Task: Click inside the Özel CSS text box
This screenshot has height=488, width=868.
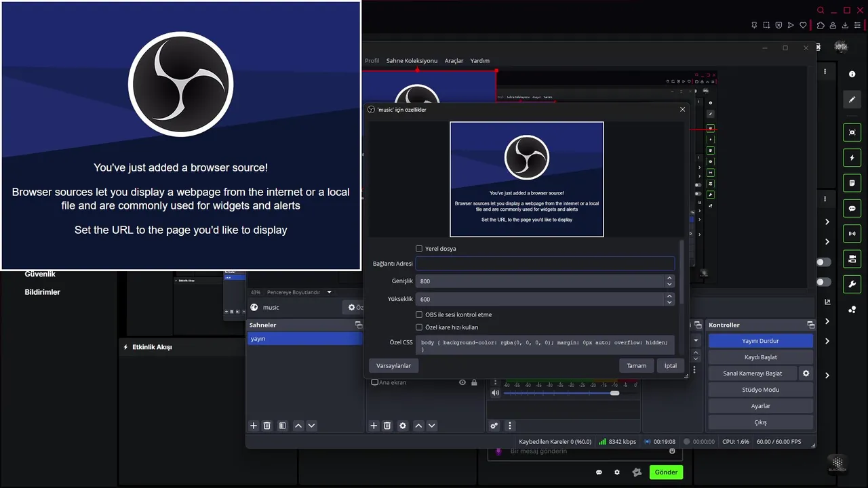Action: 545,344
